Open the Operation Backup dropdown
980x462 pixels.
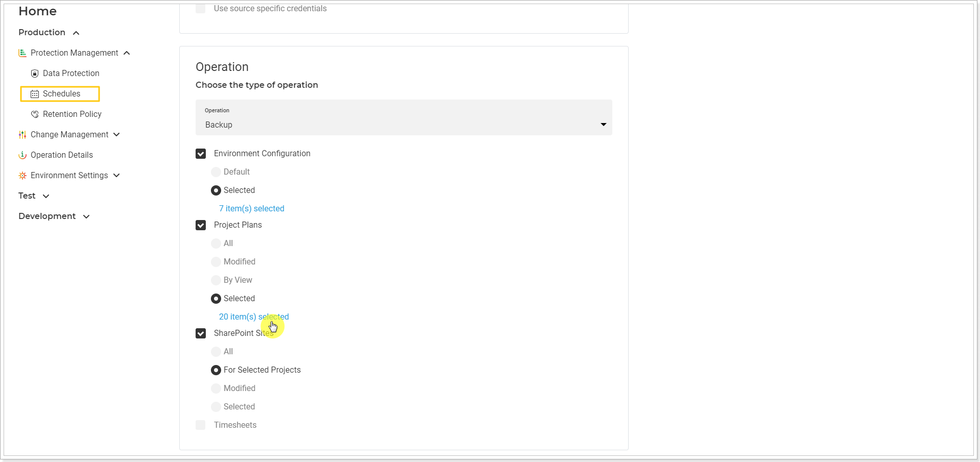[x=403, y=117]
